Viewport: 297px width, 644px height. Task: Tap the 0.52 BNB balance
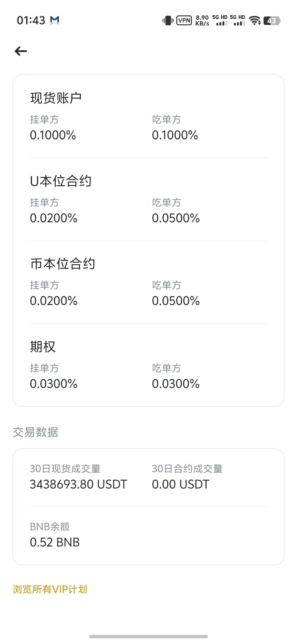pyautogui.click(x=55, y=542)
